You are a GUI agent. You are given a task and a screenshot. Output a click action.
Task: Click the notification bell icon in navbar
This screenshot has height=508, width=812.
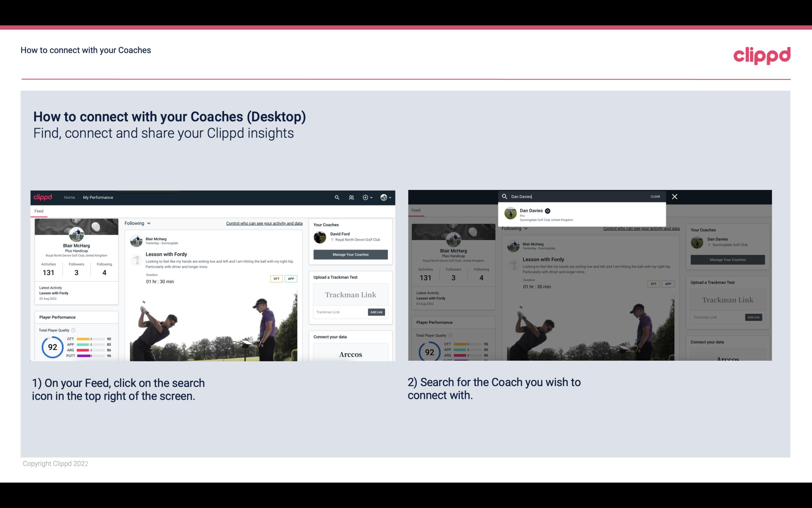pyautogui.click(x=351, y=197)
